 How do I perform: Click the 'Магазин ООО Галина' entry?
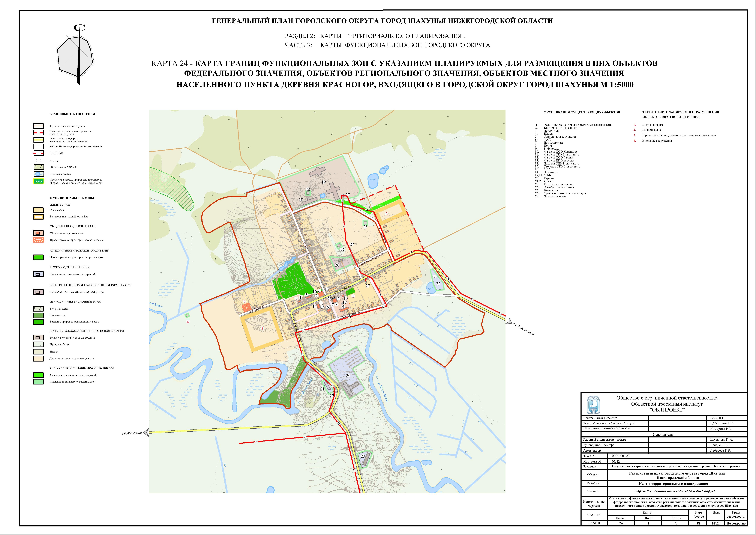click(x=558, y=157)
